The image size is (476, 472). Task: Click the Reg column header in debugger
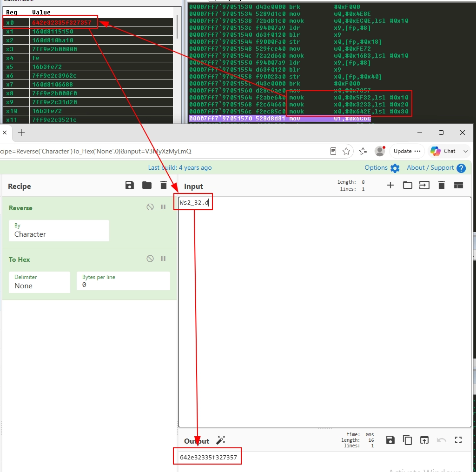[x=12, y=13]
